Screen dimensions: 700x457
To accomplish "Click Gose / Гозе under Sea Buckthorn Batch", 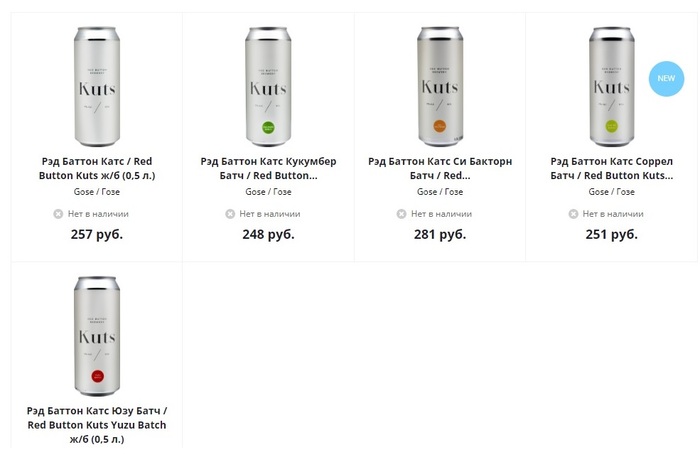I will click(x=440, y=192).
